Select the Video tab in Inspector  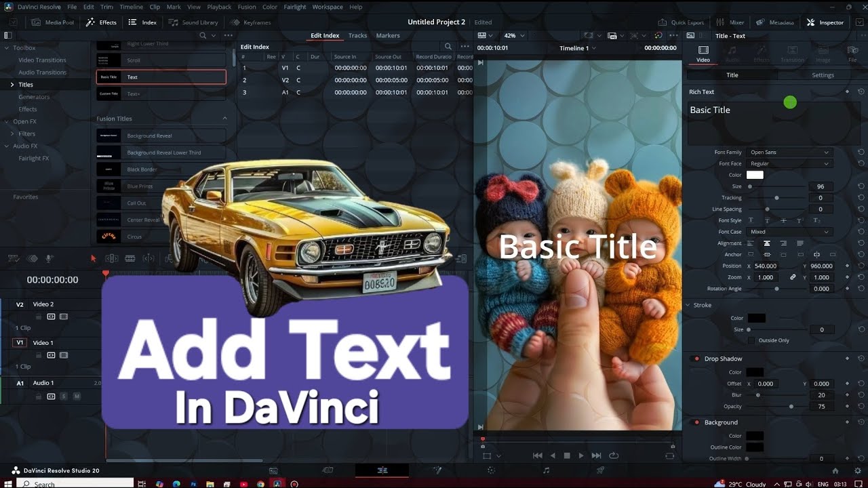703,54
